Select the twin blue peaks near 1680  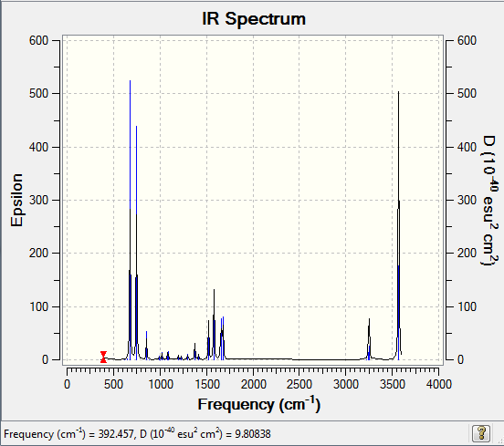click(x=222, y=337)
